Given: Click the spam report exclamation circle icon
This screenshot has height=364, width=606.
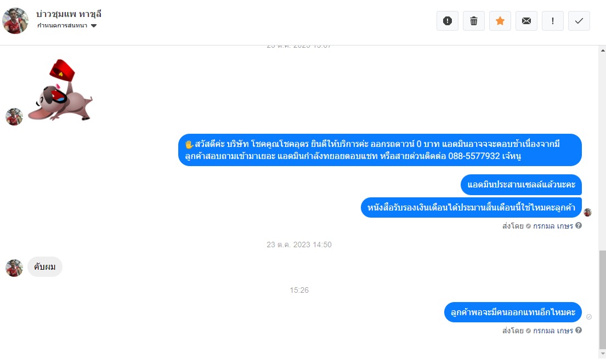Looking at the screenshot, I should [x=447, y=21].
